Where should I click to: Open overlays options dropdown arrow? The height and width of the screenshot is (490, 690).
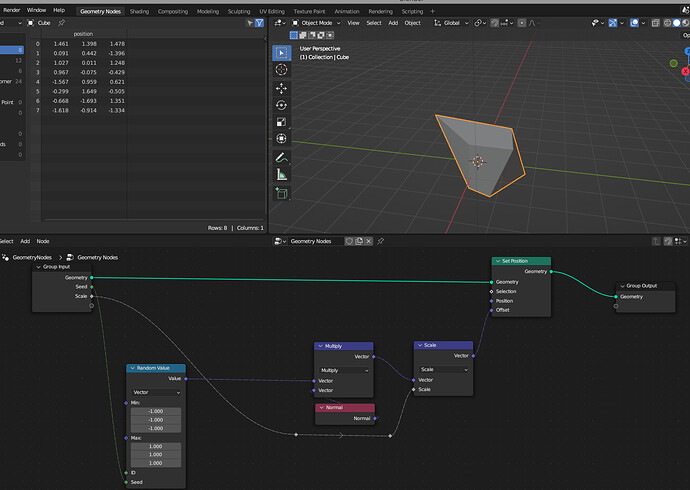(x=643, y=23)
